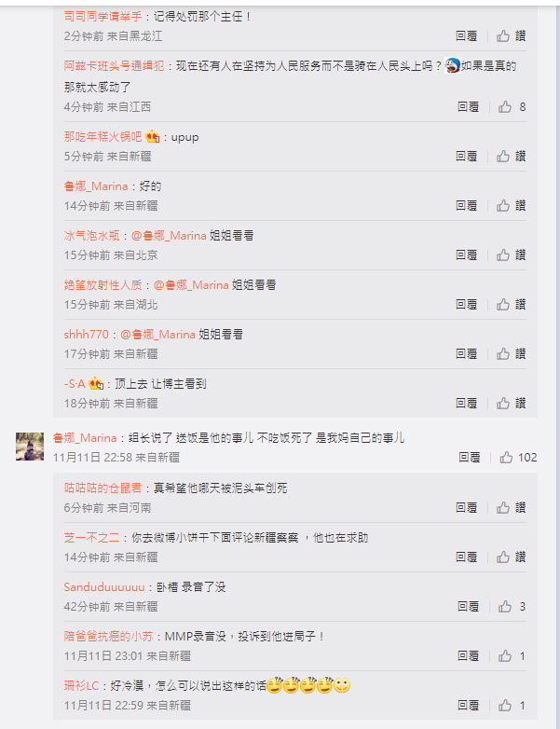Viewport: 560px width, 729px height.
Task: Reply to 芝一不之二's comment
Action: click(466, 557)
